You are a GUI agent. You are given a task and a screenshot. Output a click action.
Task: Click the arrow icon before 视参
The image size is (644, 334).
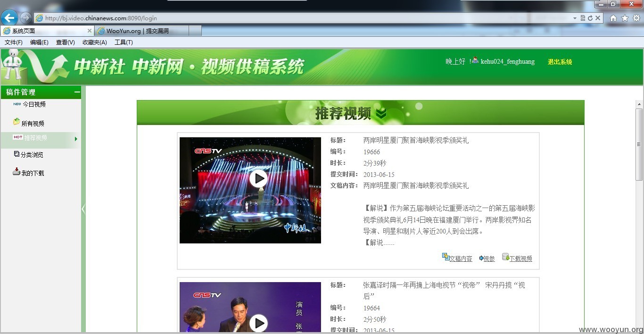coord(481,259)
